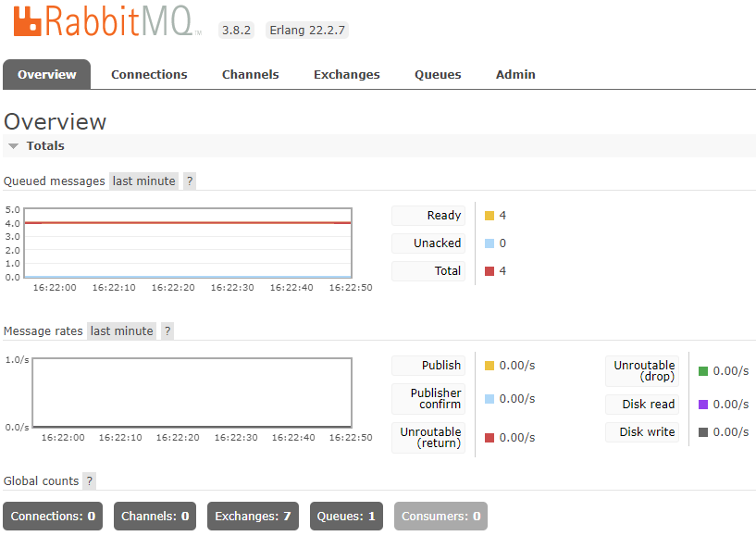Change Message rates 'last minute' range
756x536 pixels.
coord(121,331)
